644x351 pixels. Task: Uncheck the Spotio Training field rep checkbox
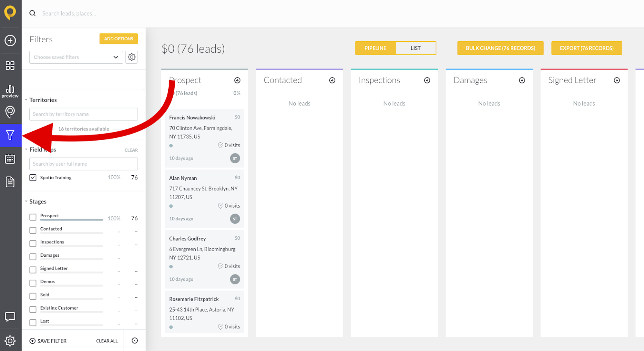pyautogui.click(x=33, y=178)
